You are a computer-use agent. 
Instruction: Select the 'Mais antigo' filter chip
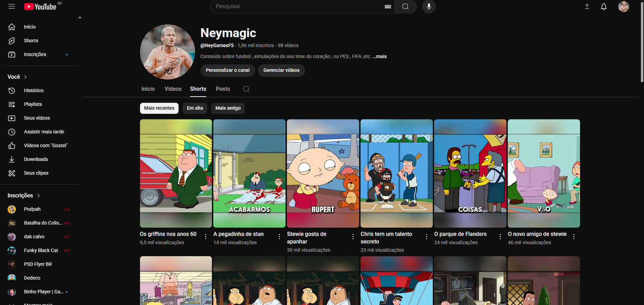tap(228, 108)
